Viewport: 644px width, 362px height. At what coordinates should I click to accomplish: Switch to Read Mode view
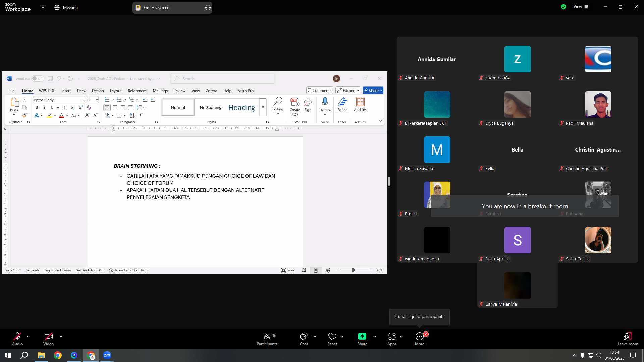(x=304, y=270)
